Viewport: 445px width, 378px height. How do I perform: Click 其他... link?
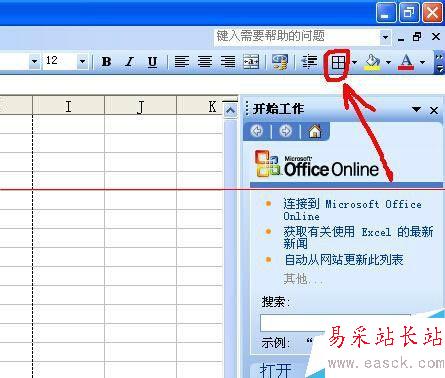(x=303, y=278)
